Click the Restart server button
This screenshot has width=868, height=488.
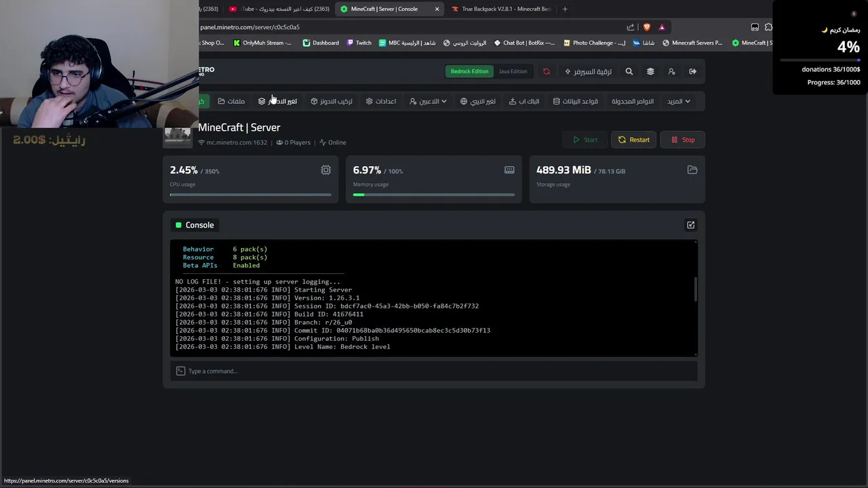click(x=633, y=140)
